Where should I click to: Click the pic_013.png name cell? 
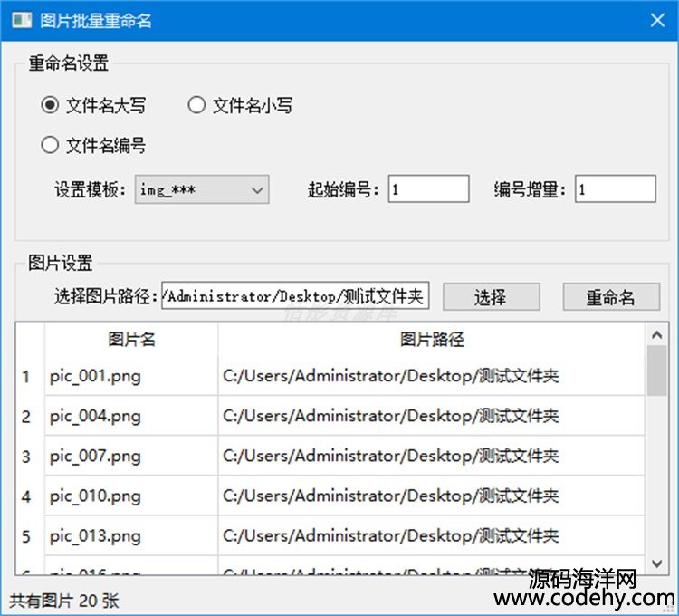131,535
